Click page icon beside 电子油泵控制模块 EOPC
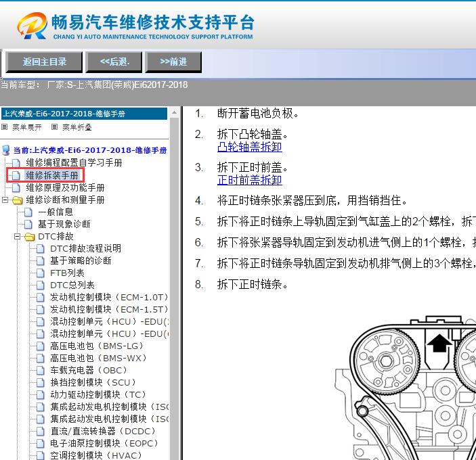 pyautogui.click(x=40, y=444)
